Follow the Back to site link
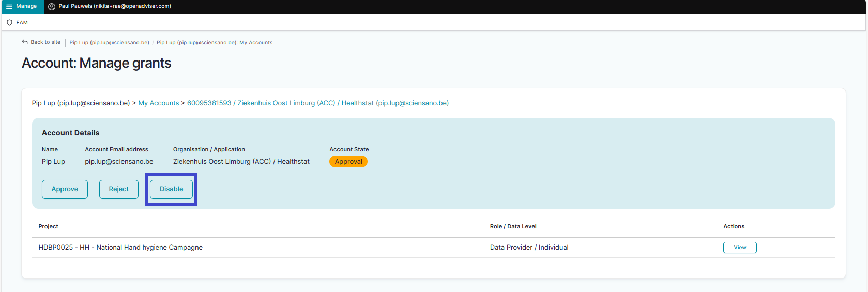This screenshot has width=868, height=292. (45, 42)
